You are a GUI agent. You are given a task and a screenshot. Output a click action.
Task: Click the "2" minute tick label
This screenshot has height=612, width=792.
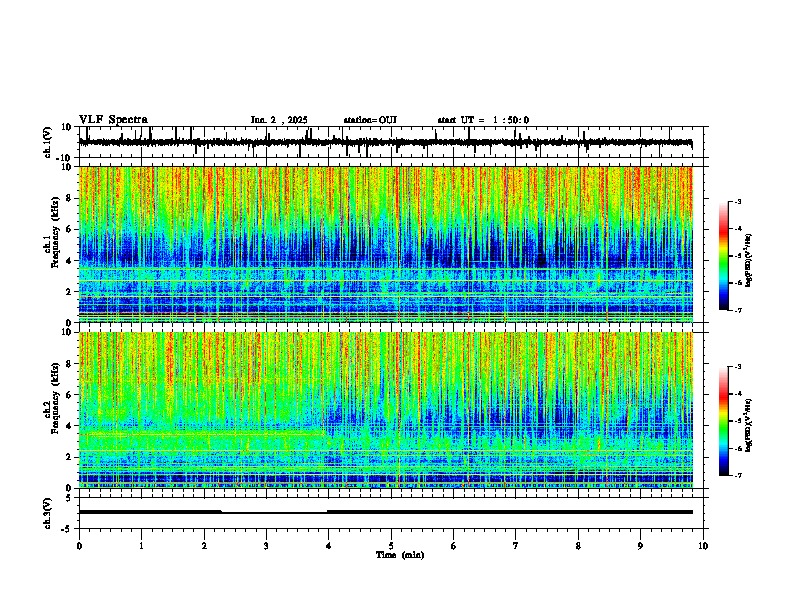point(204,546)
